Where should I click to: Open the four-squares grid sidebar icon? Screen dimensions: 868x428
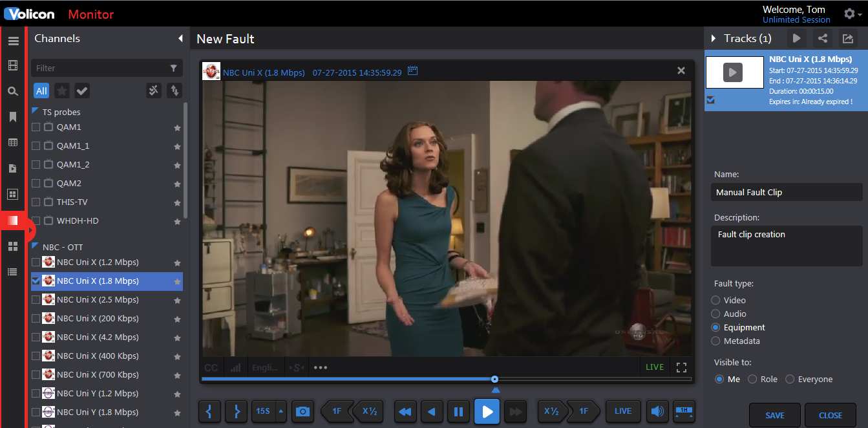click(13, 246)
